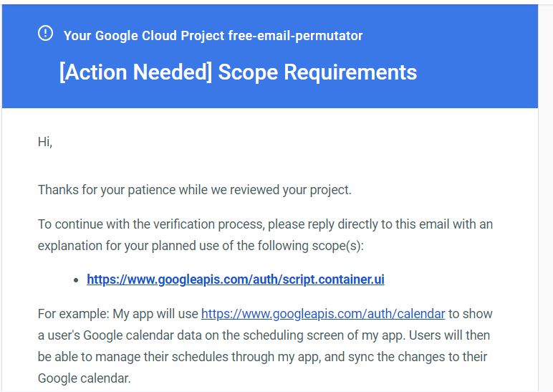Open the googleapis.com/auth/calendar example link

tap(323, 314)
